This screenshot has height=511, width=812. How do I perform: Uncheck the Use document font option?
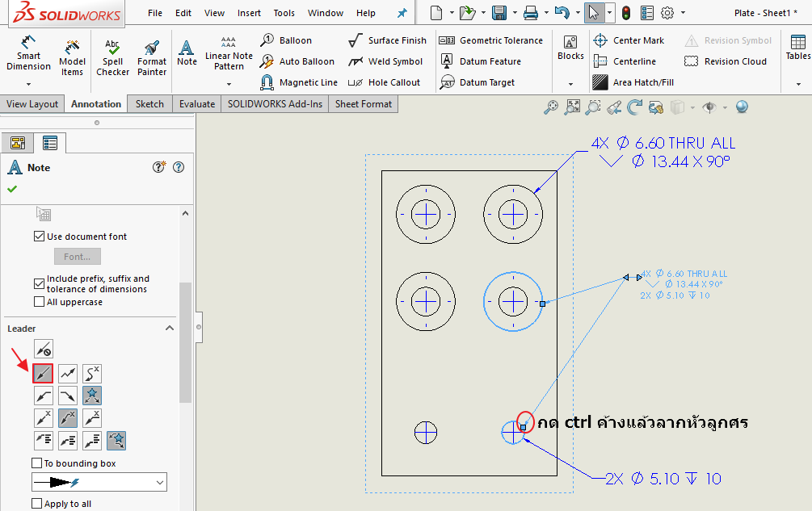(39, 236)
